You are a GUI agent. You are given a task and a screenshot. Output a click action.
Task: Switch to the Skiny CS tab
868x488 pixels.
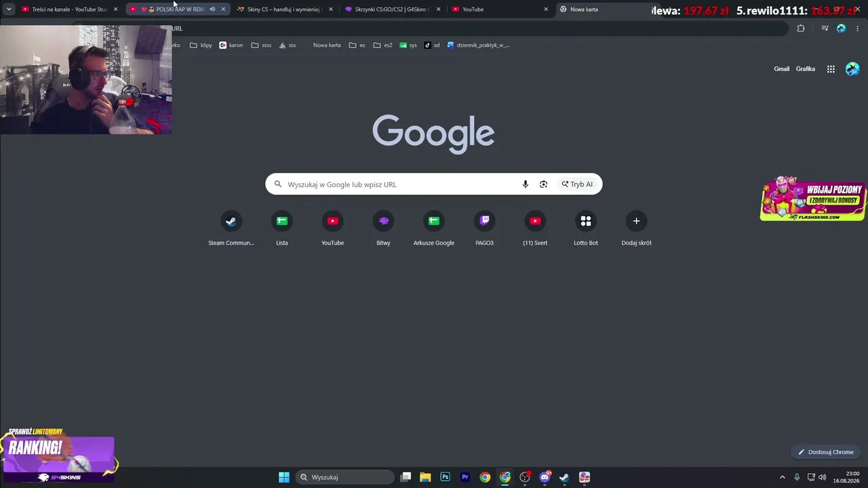pyautogui.click(x=283, y=9)
